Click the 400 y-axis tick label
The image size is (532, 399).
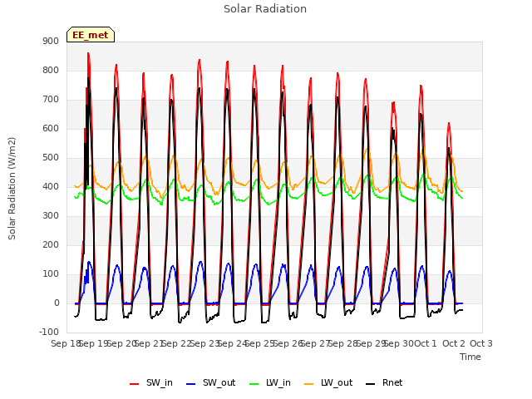51,186
